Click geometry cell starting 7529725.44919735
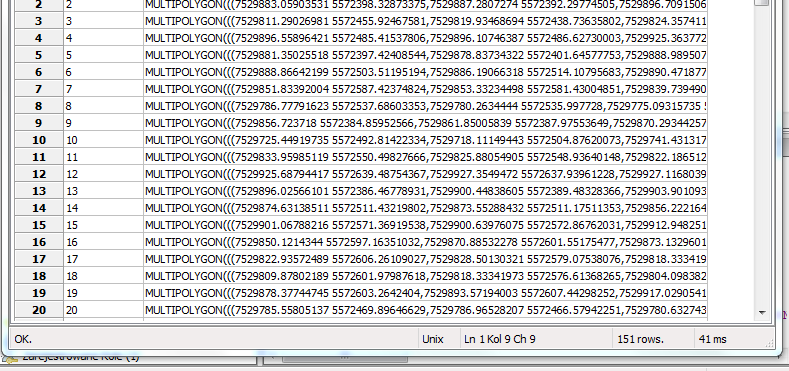This screenshot has height=371, width=789. pos(426,140)
